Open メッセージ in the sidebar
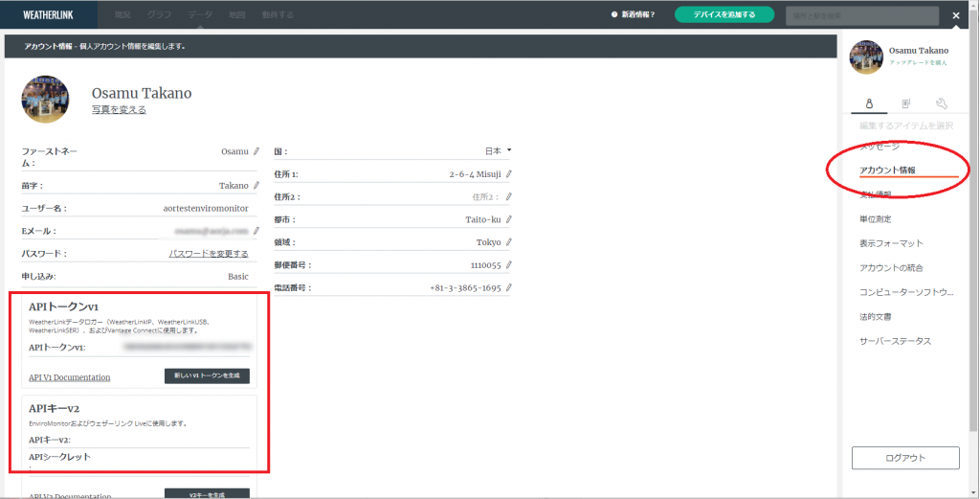The width and height of the screenshot is (980, 499). [880, 146]
